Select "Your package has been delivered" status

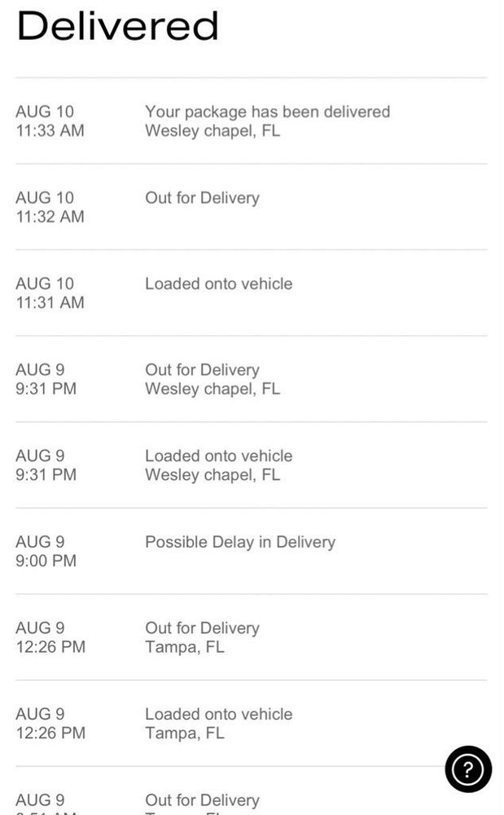[267, 112]
